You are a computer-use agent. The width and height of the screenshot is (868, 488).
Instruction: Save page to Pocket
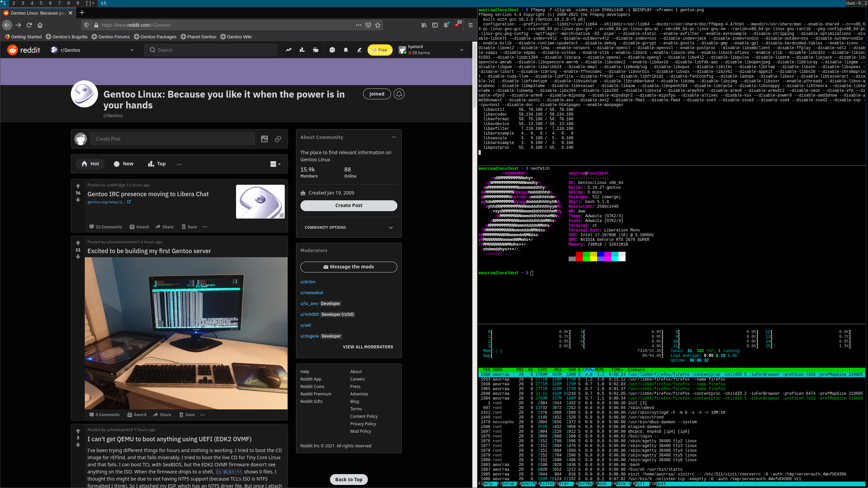[x=368, y=25]
